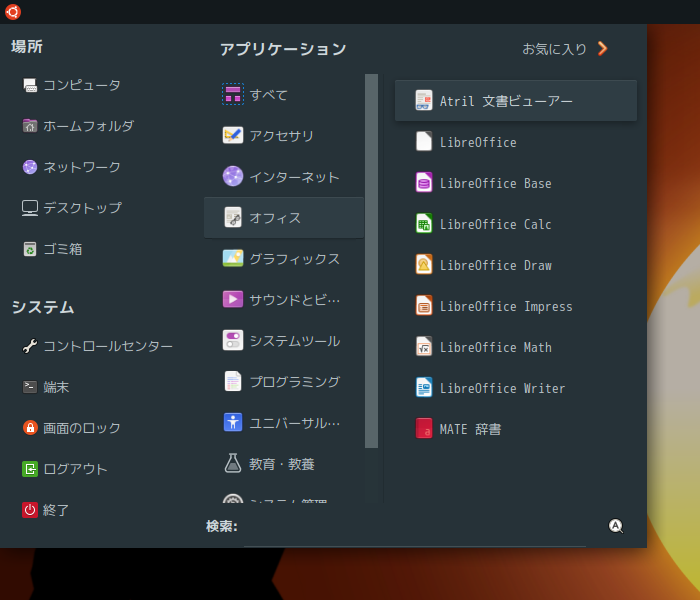
Task: Click the MATE 辞書 dictionary icon
Action: click(x=424, y=429)
